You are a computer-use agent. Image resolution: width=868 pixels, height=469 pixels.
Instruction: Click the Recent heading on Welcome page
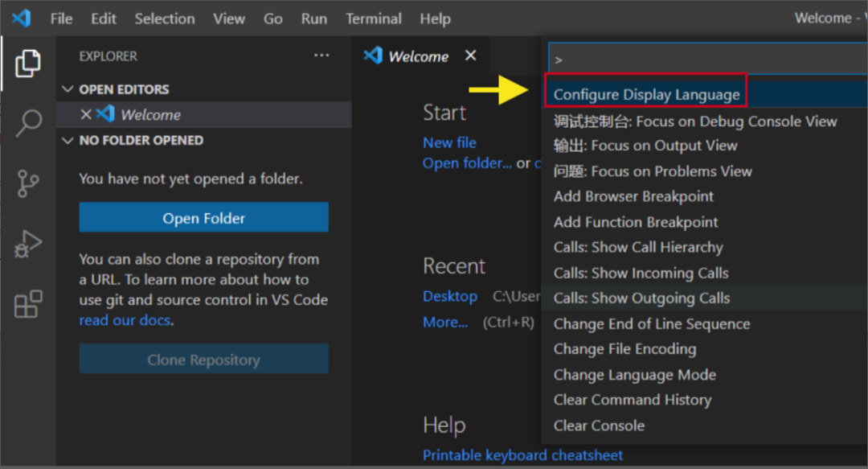454,266
